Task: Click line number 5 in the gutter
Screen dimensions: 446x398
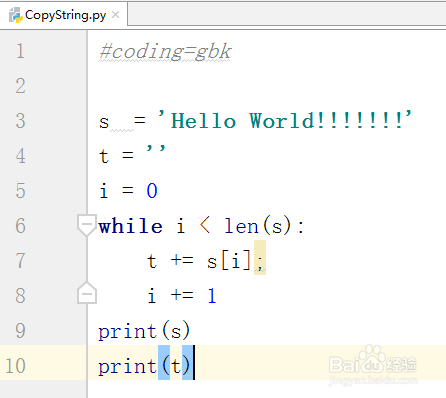Action: pos(20,191)
